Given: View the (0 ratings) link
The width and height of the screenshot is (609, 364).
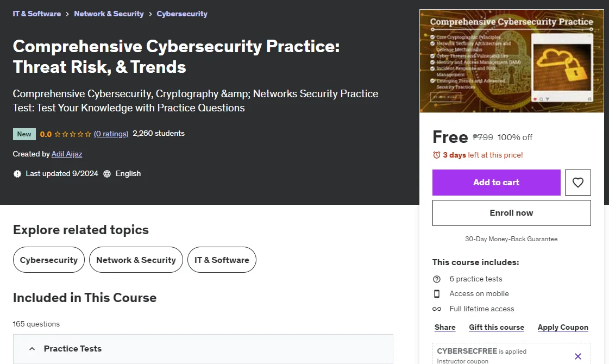Looking at the screenshot, I should point(111,134).
